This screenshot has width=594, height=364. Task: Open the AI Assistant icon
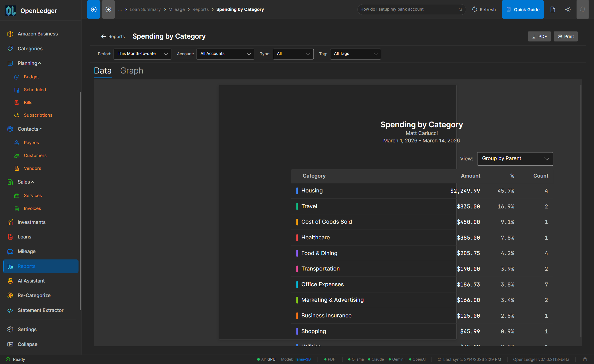(x=10, y=281)
